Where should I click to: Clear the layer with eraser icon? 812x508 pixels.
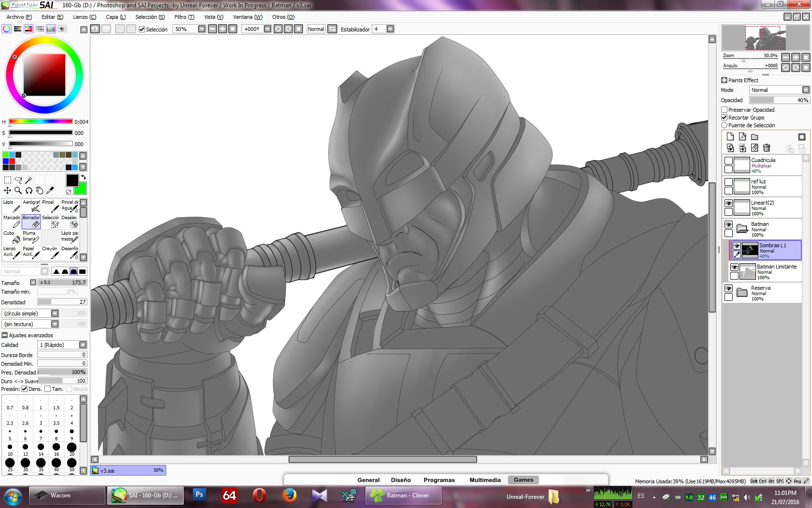pyautogui.click(x=754, y=148)
